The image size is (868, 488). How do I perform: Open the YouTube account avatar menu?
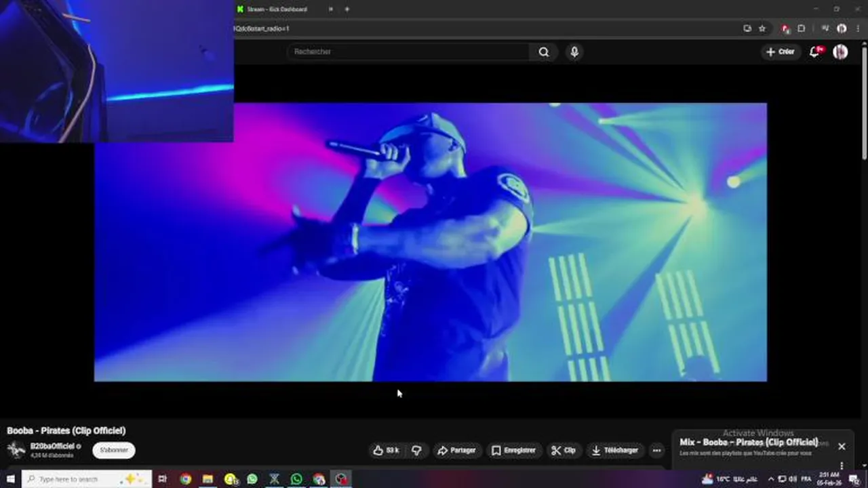(840, 52)
